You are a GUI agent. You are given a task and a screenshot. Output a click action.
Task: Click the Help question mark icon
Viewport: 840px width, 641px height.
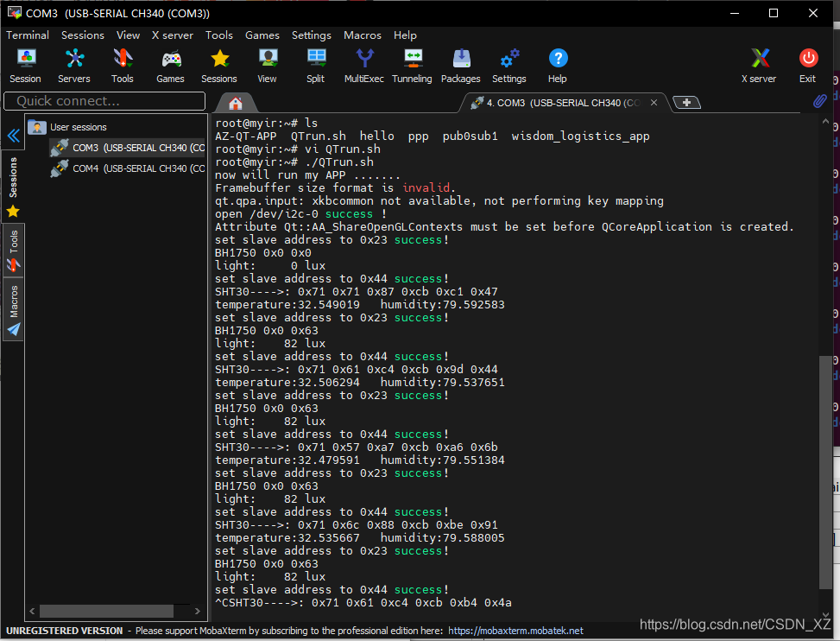(x=558, y=66)
